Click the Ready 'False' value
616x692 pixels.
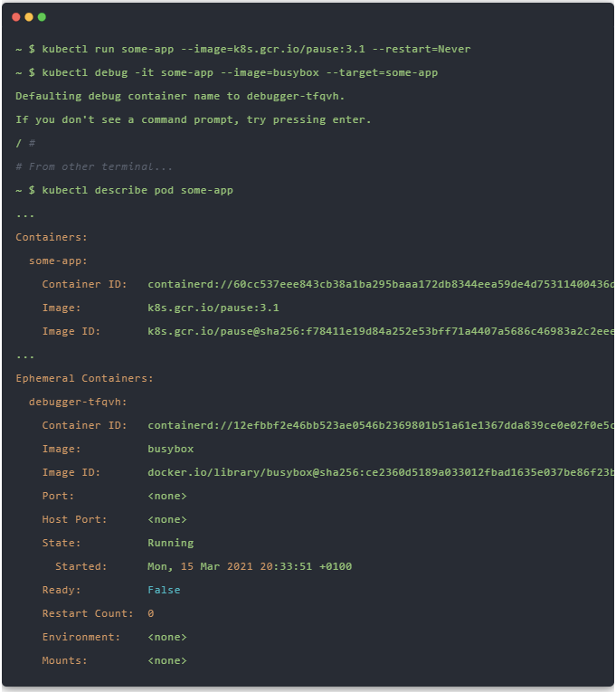click(164, 590)
